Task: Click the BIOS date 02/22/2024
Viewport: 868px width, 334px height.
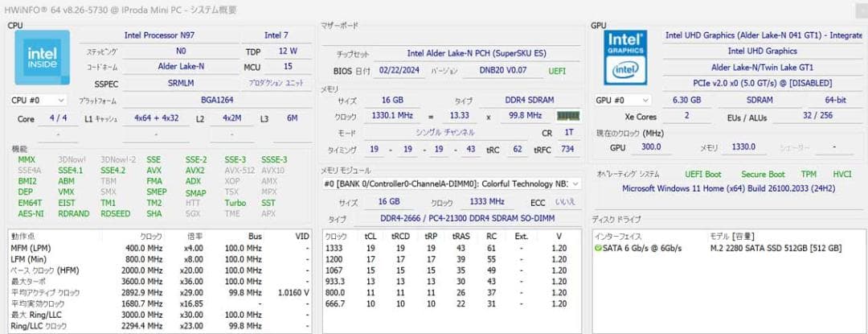Action: click(x=399, y=71)
